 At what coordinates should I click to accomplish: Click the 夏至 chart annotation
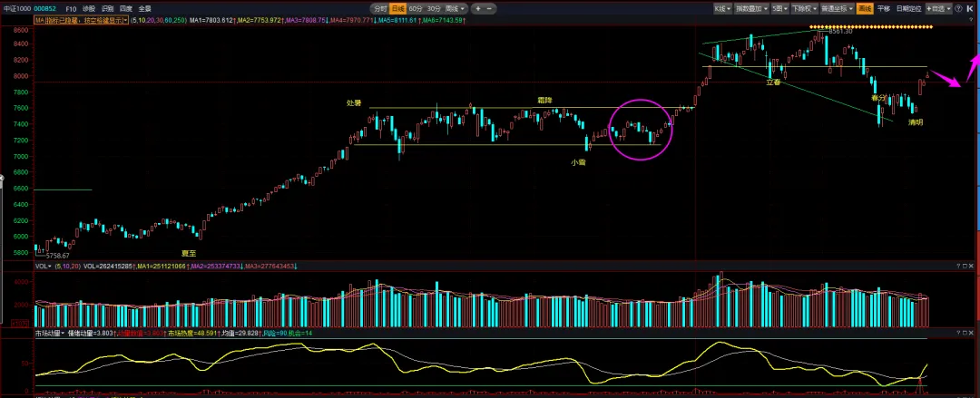tap(189, 253)
